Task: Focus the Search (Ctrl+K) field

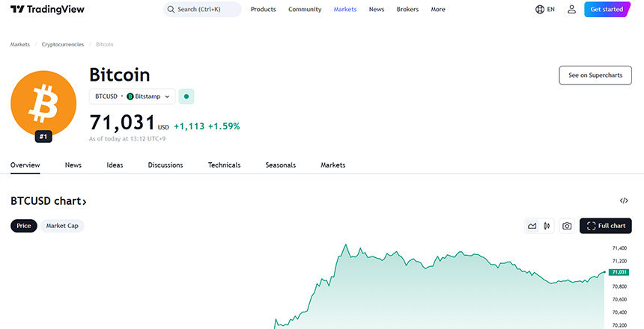Action: (x=202, y=10)
